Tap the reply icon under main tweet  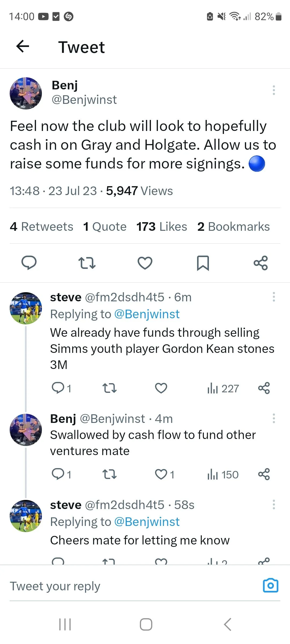29,263
